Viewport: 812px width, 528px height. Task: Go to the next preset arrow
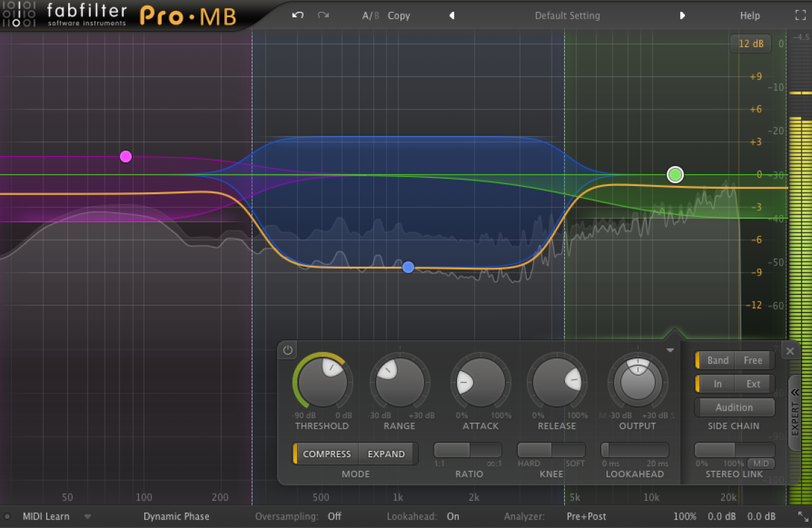click(682, 15)
